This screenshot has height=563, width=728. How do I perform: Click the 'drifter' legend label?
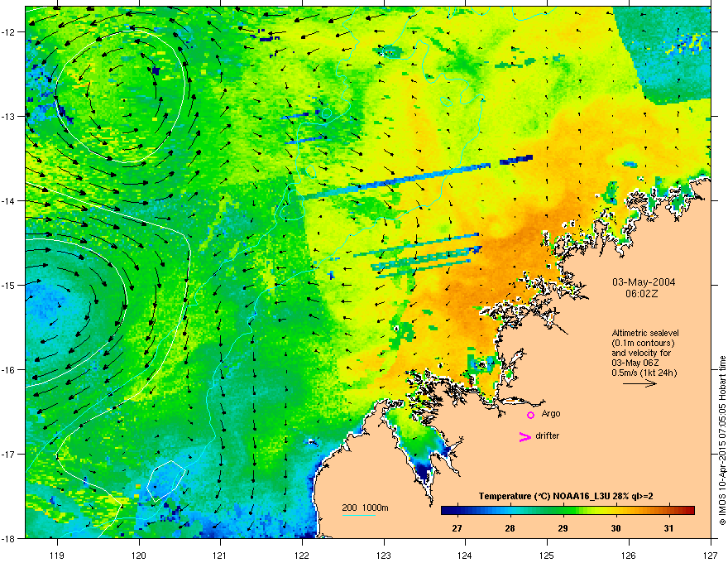tap(548, 435)
